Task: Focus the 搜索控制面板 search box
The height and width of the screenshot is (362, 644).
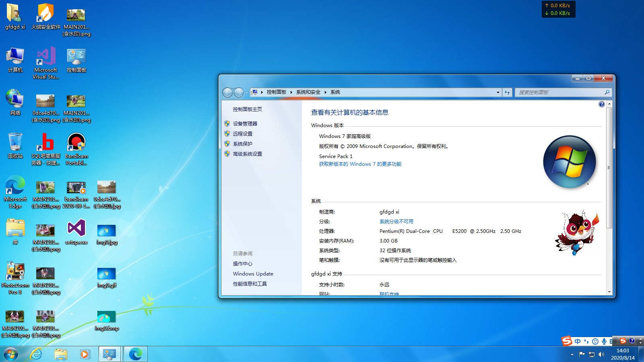Action: point(563,92)
